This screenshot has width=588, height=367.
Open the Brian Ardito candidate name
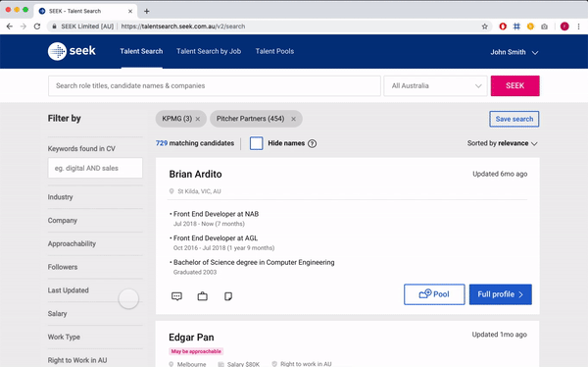click(195, 175)
